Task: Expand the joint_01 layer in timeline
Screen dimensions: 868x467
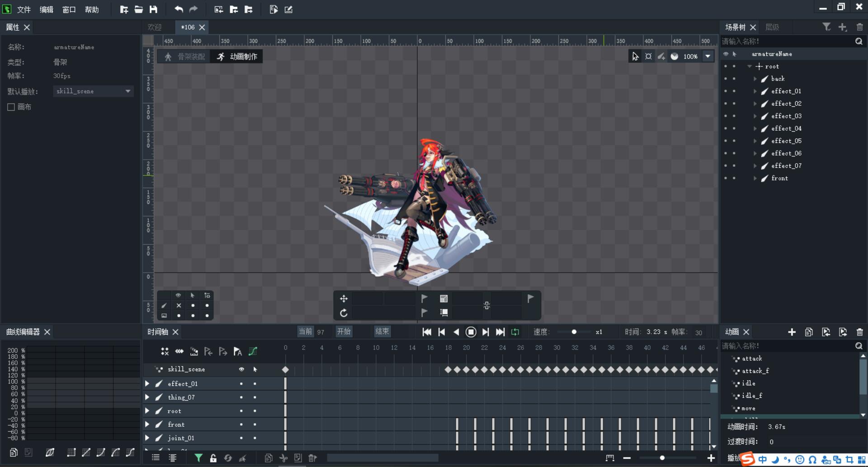Action: point(147,438)
